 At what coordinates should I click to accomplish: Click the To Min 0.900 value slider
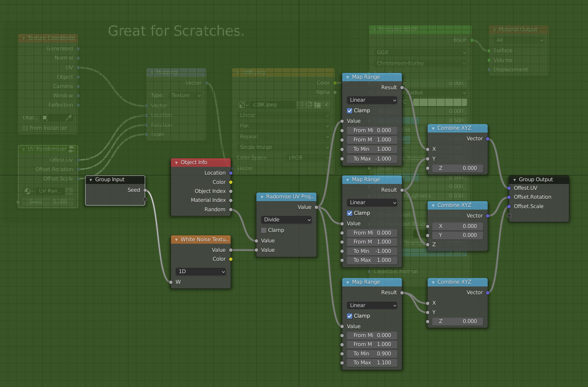tap(372, 354)
